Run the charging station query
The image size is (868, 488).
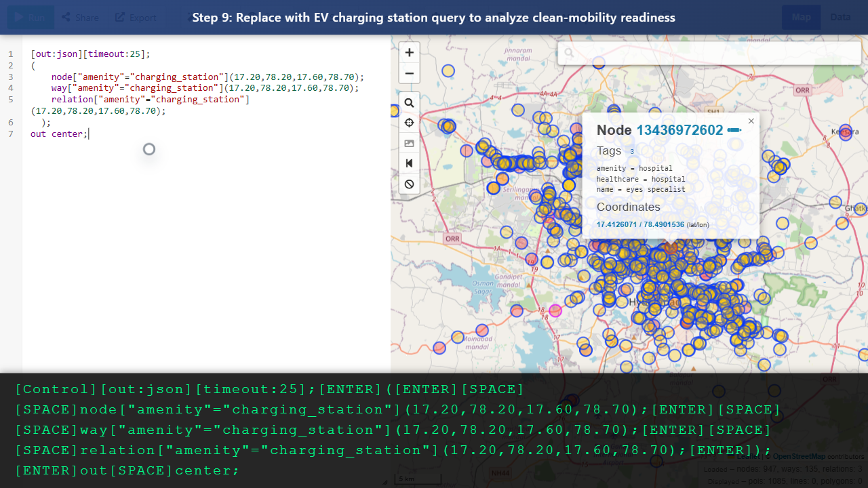pos(30,17)
